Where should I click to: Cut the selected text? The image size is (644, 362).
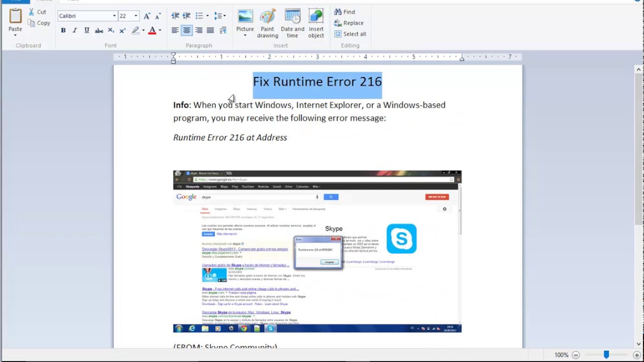(x=37, y=12)
